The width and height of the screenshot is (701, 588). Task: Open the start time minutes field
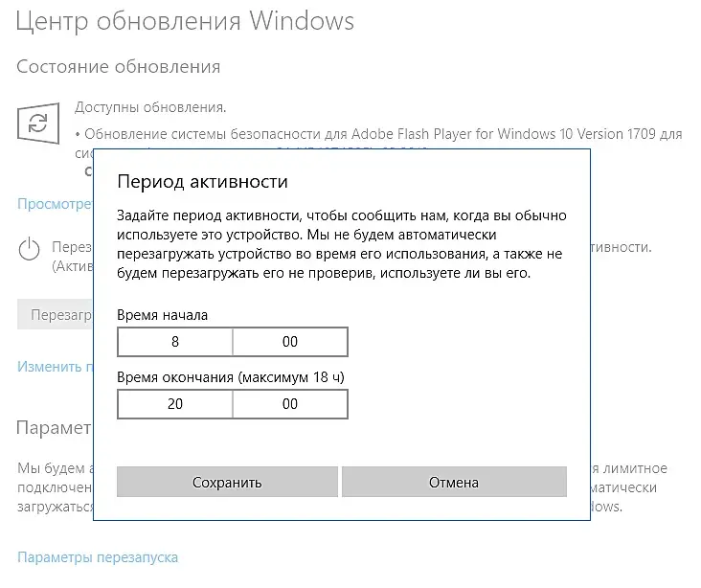click(x=290, y=342)
